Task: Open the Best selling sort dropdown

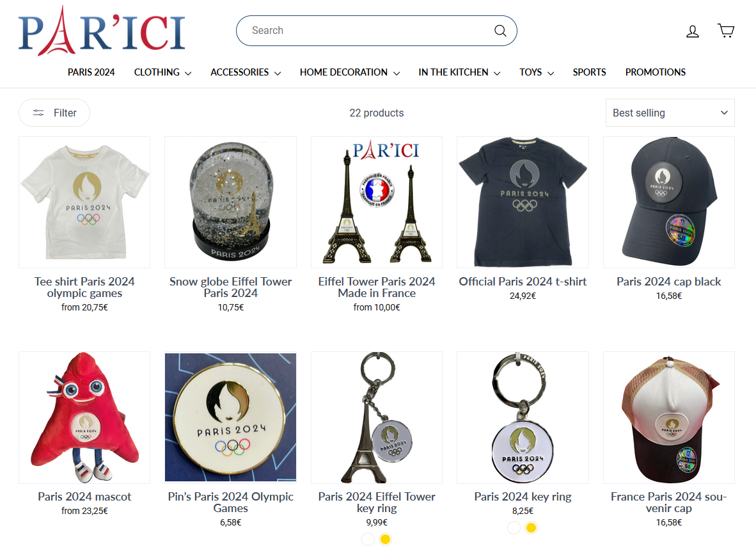Action: tap(670, 113)
